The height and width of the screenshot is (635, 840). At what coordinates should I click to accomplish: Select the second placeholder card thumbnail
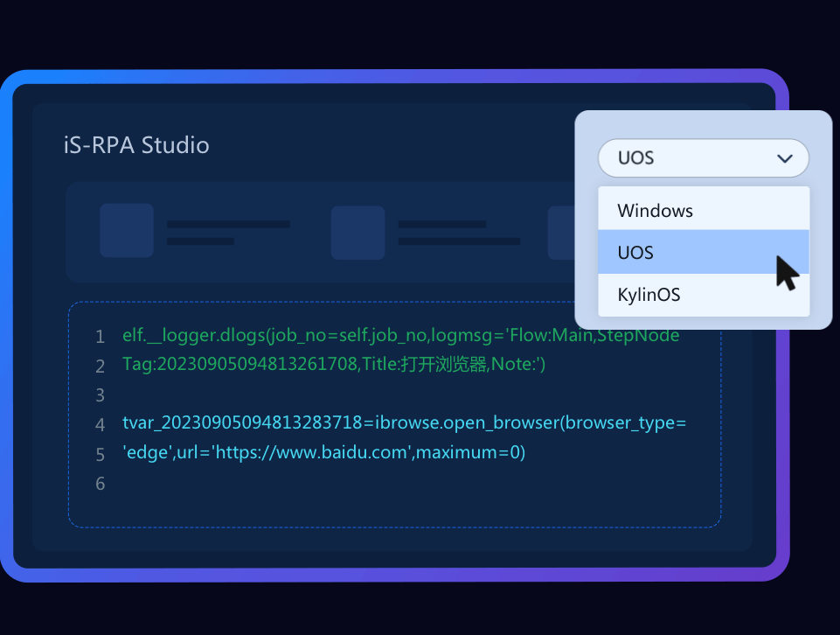[x=358, y=233]
